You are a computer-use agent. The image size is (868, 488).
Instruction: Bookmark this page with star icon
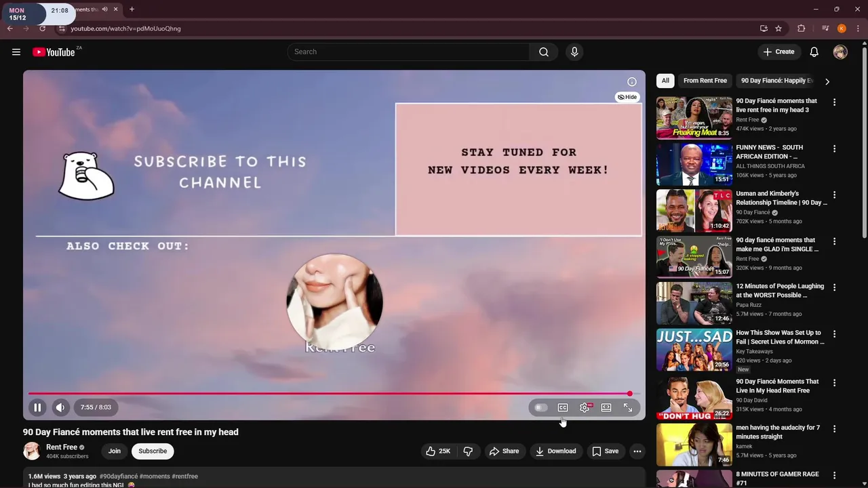tap(778, 28)
